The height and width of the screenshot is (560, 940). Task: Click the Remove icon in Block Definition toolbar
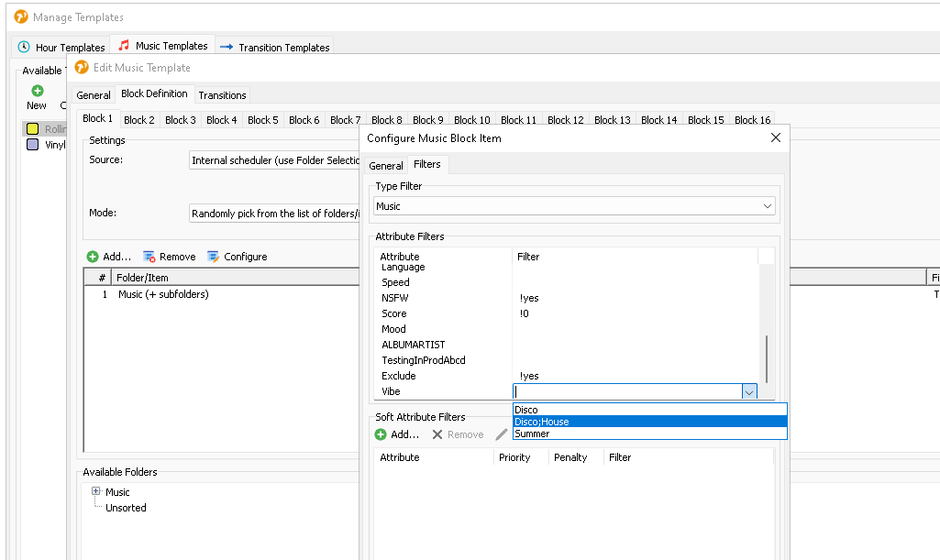click(x=149, y=257)
